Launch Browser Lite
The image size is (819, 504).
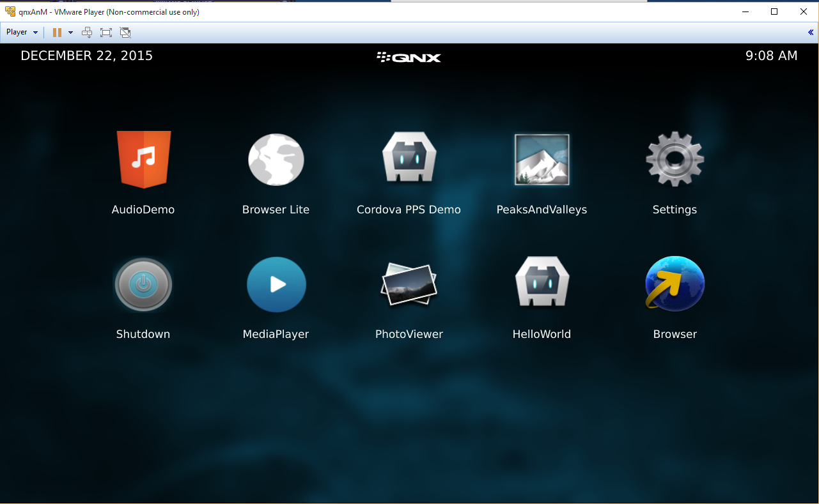(276, 160)
